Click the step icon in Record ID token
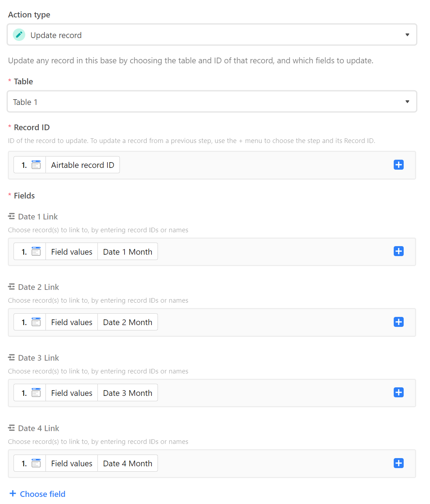 [36, 165]
